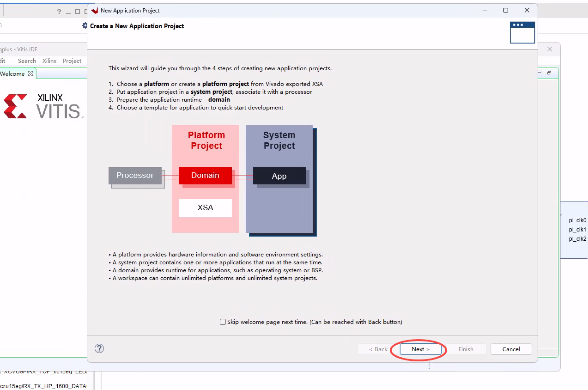Click the pl_clk0 label in the background window
588x390 pixels.
click(x=577, y=220)
